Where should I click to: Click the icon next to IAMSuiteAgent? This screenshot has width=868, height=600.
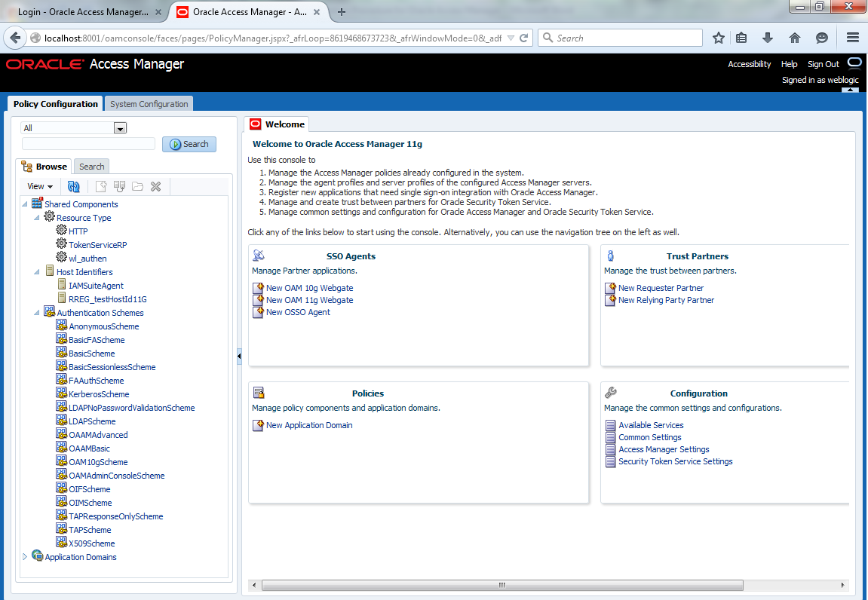click(x=62, y=284)
